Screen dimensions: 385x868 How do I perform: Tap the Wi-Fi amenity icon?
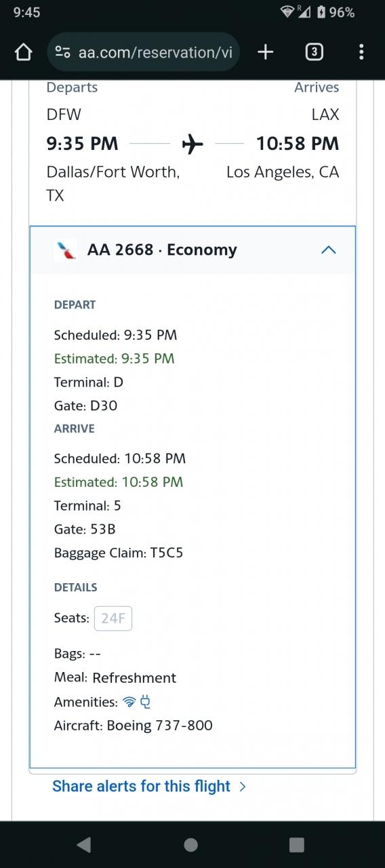[129, 702]
